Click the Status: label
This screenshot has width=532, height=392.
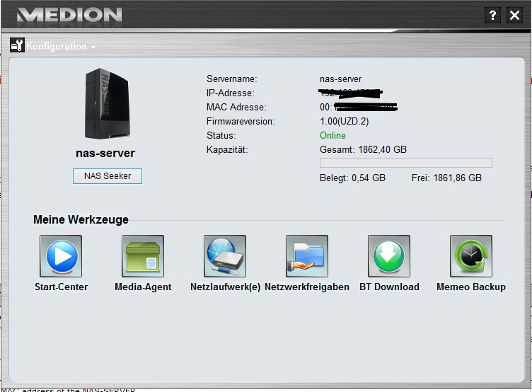[221, 135]
